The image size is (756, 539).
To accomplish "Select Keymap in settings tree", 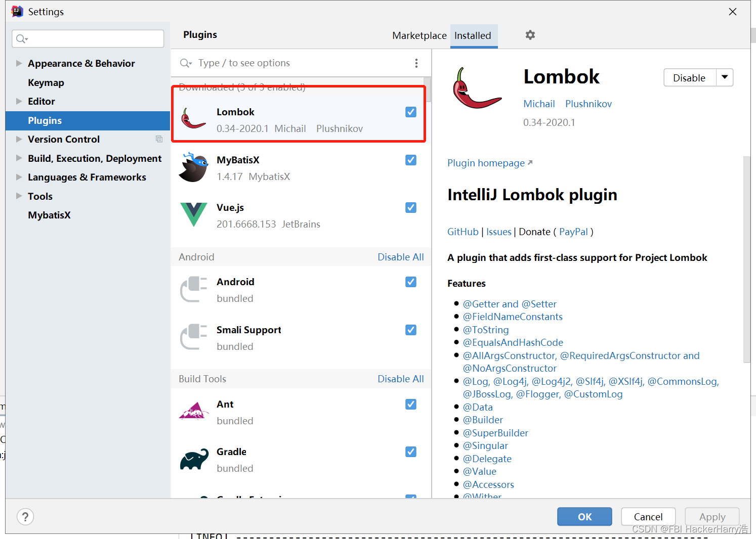I will point(46,82).
